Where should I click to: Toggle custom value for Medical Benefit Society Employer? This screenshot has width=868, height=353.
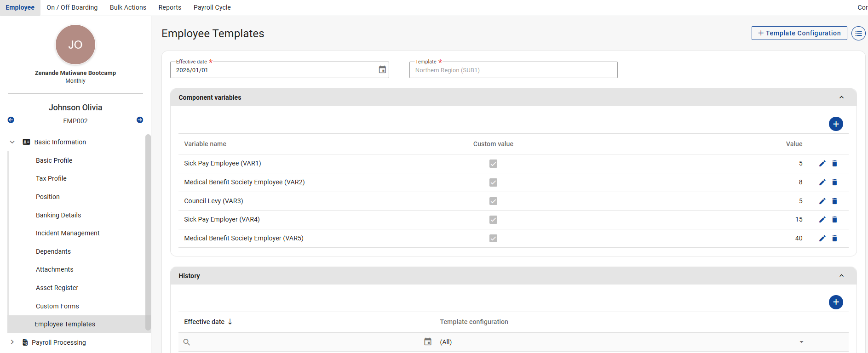(493, 239)
